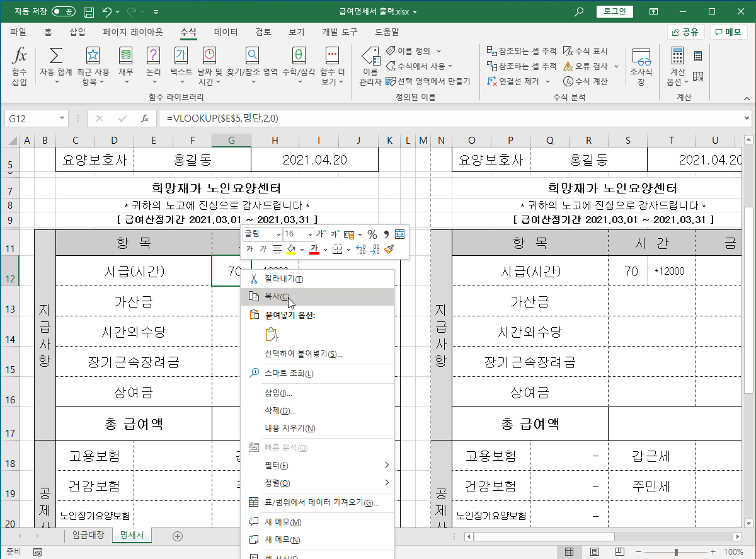Toggle italic 가 in the mini toolbar
The width and height of the screenshot is (756, 559).
click(263, 250)
